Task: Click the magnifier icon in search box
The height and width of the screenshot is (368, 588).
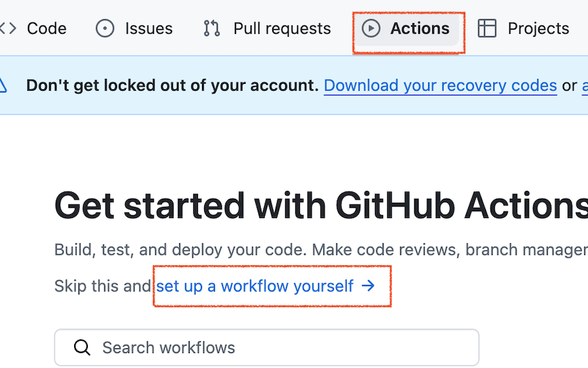Action: tap(82, 348)
